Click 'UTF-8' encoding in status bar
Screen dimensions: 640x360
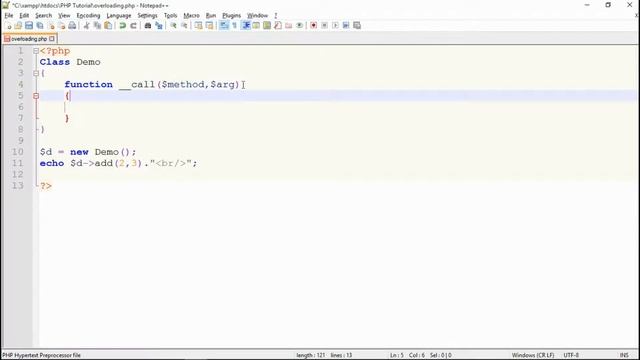pos(571,355)
